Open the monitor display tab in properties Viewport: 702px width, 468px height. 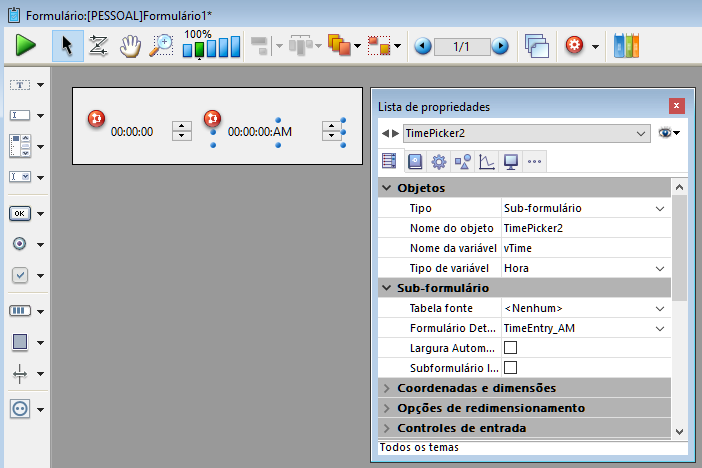pyautogui.click(x=511, y=161)
